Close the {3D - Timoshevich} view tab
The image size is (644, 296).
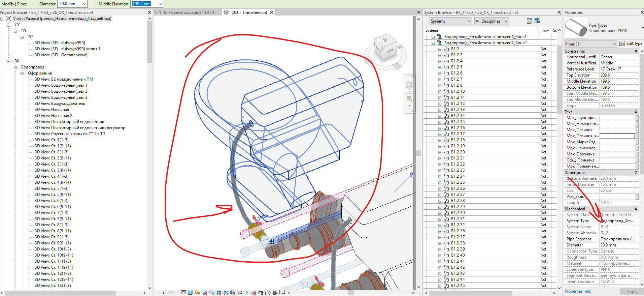tap(272, 12)
